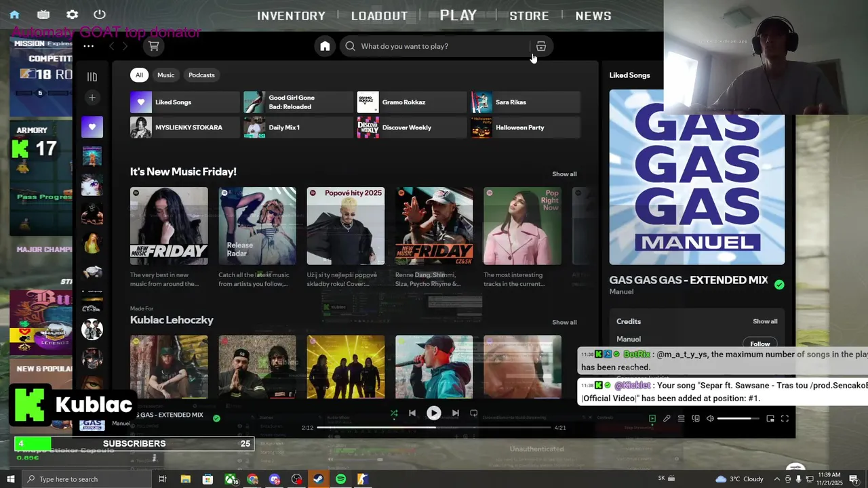Mute audio with the speaker icon
The height and width of the screenshot is (488, 868).
point(710,419)
